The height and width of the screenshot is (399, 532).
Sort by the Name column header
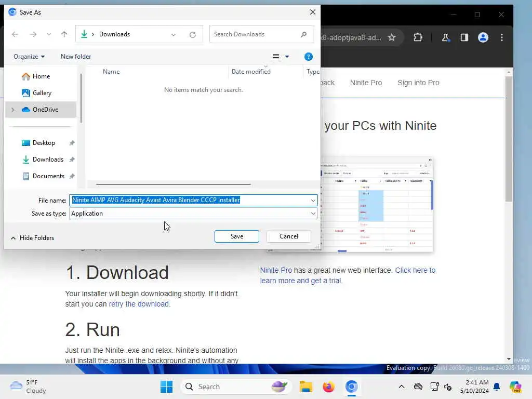(111, 72)
